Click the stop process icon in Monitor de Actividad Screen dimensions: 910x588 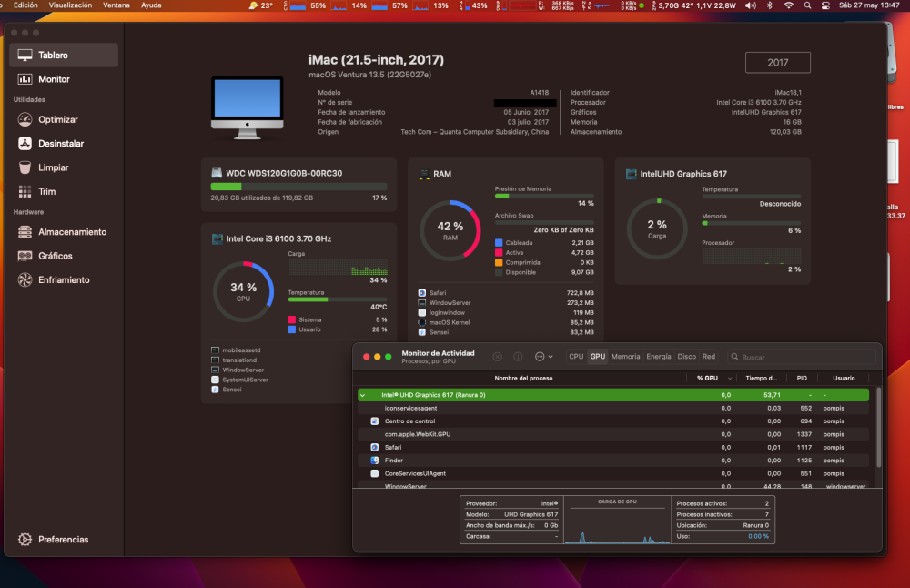tap(498, 357)
